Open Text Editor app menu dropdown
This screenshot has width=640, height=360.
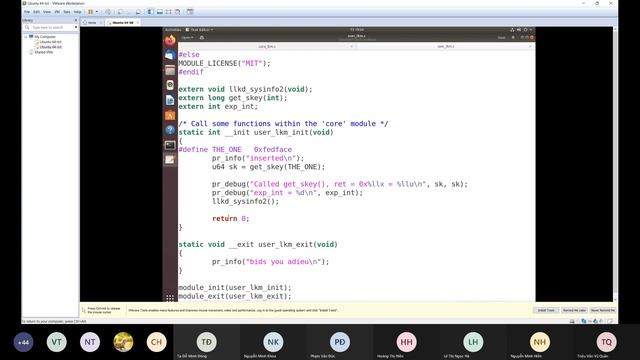pos(199,30)
